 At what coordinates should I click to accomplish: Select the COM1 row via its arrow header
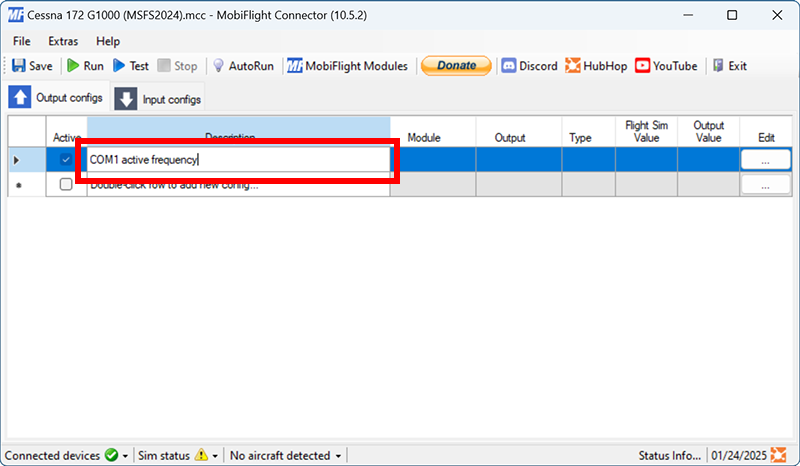[27, 160]
